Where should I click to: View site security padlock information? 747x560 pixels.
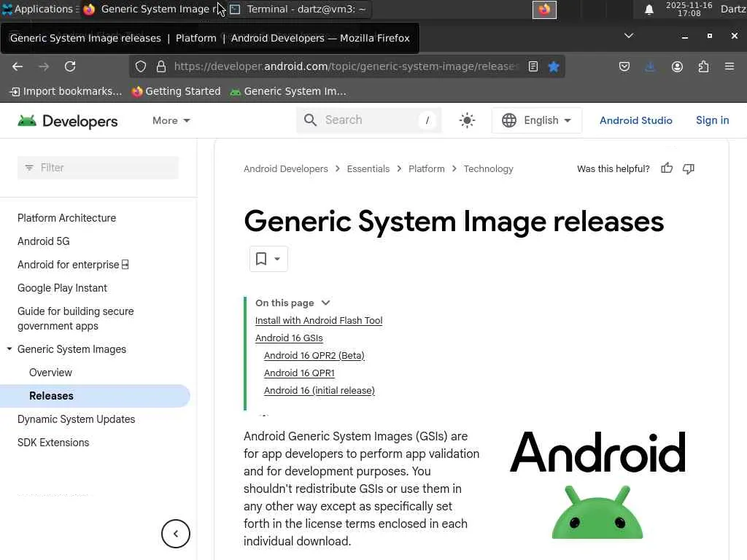click(161, 66)
